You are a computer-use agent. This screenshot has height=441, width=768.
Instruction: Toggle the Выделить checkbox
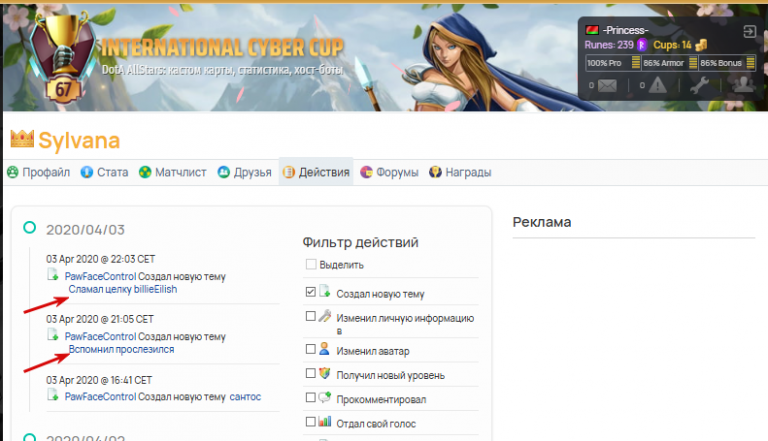point(311,265)
